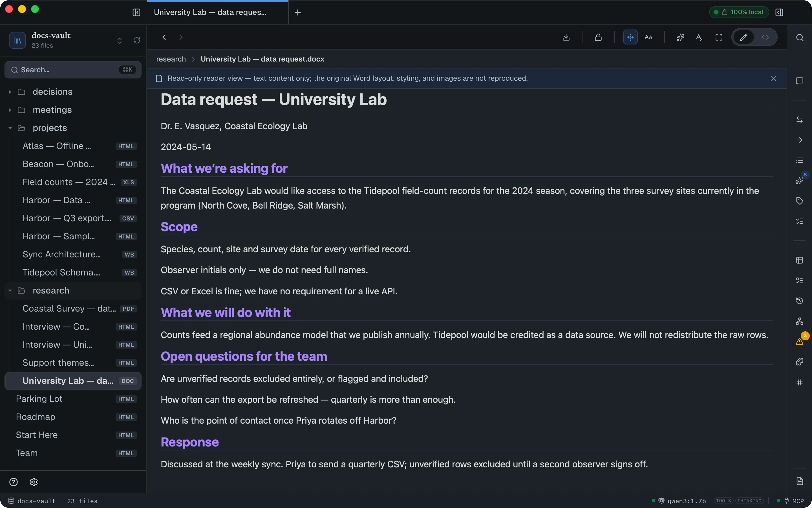Viewport: 812px width, 508px height.
Task: Open search magnifier in right rail
Action: pos(800,37)
